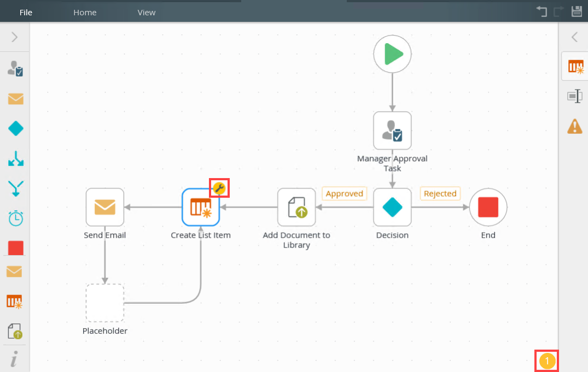
Task: Select the User Task step in toolbox
Action: 15,69
